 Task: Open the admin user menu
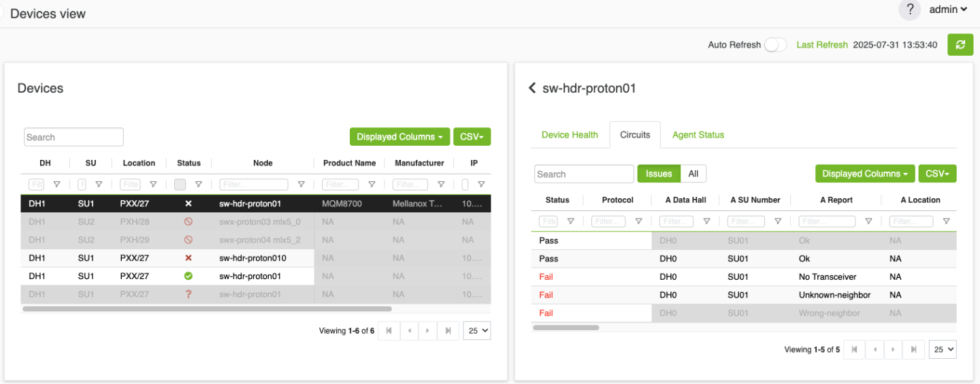(x=948, y=10)
